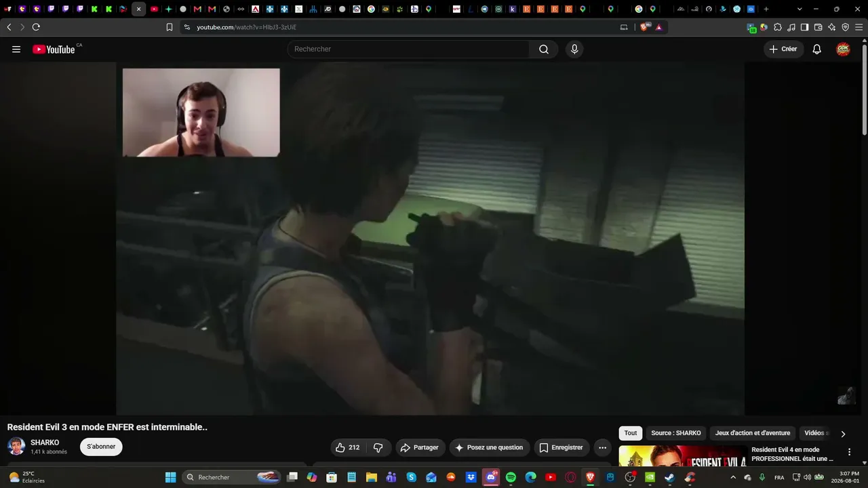Open YouTube notifications bell

pos(817,49)
